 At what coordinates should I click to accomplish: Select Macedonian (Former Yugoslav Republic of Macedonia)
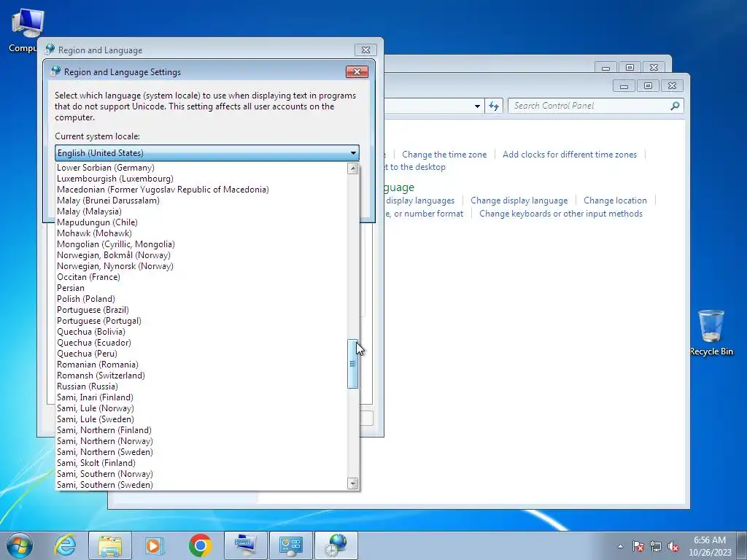[x=201, y=190]
